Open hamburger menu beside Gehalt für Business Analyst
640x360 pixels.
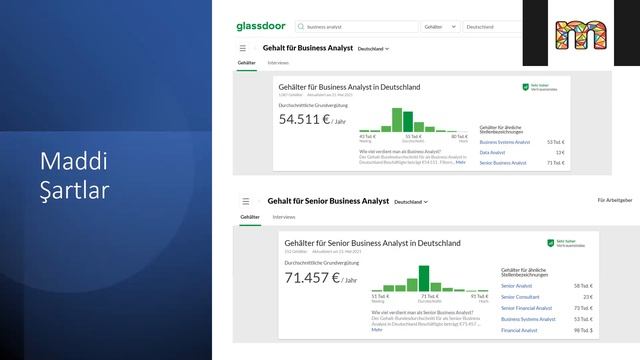[243, 48]
